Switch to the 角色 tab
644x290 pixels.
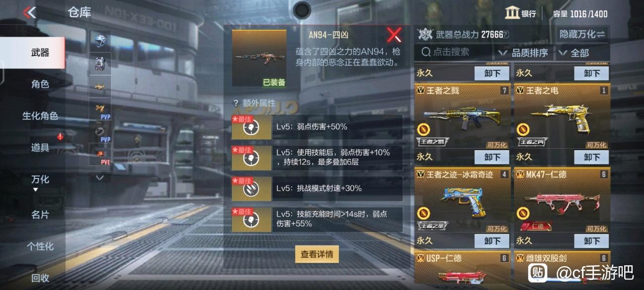coord(40,84)
